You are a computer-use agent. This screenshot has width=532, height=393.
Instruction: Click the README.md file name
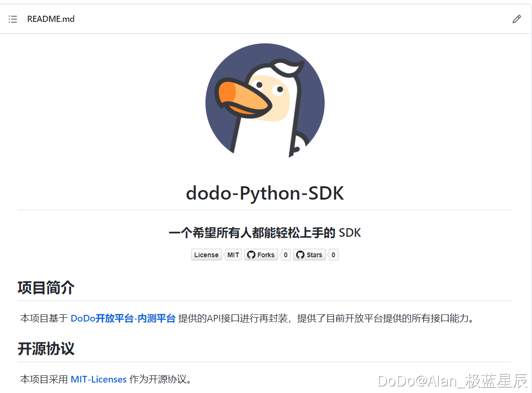[51, 19]
